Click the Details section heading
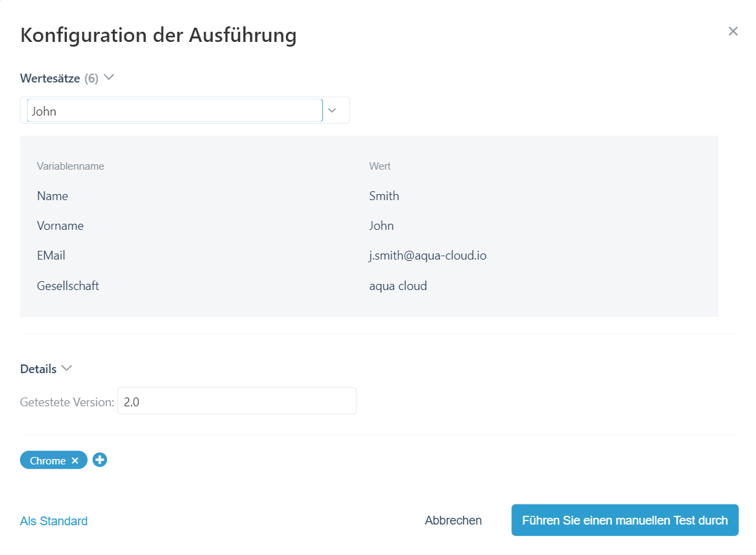Viewport: 756px width, 555px height. coord(39,369)
